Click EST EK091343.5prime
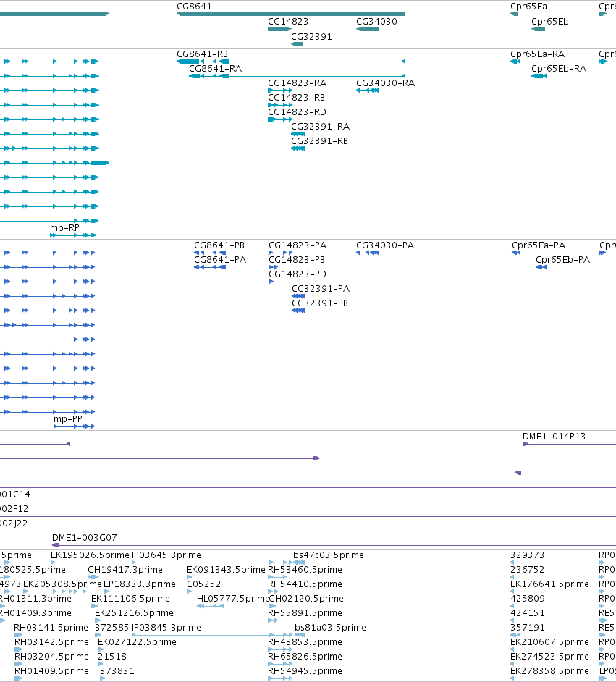The height and width of the screenshot is (682, 616). coord(226,569)
